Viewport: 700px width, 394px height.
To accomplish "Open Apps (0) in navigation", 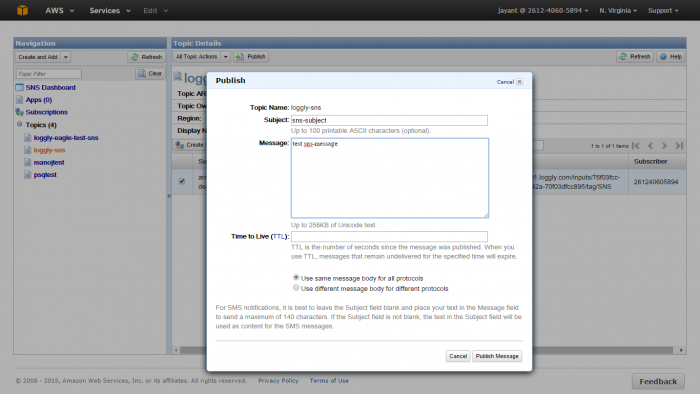I will pos(38,100).
